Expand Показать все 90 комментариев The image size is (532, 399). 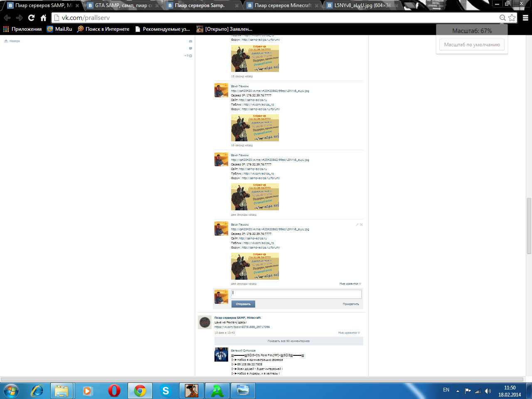point(288,341)
